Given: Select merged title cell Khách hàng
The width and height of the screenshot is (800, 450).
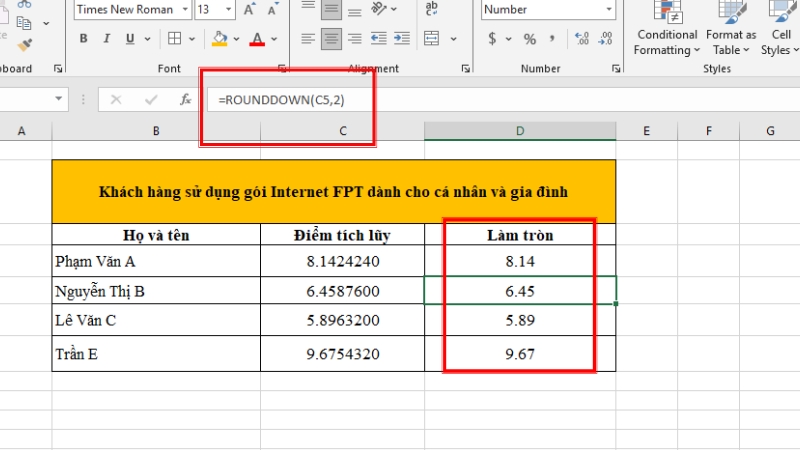Looking at the screenshot, I should 334,192.
